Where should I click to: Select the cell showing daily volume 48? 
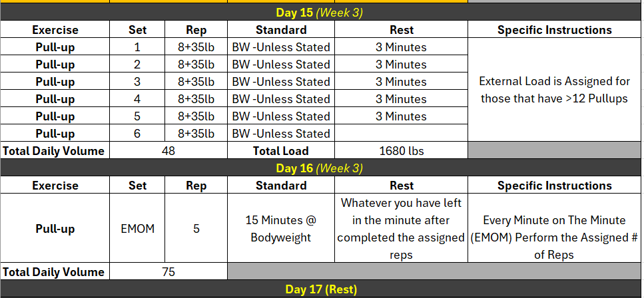coord(168,151)
